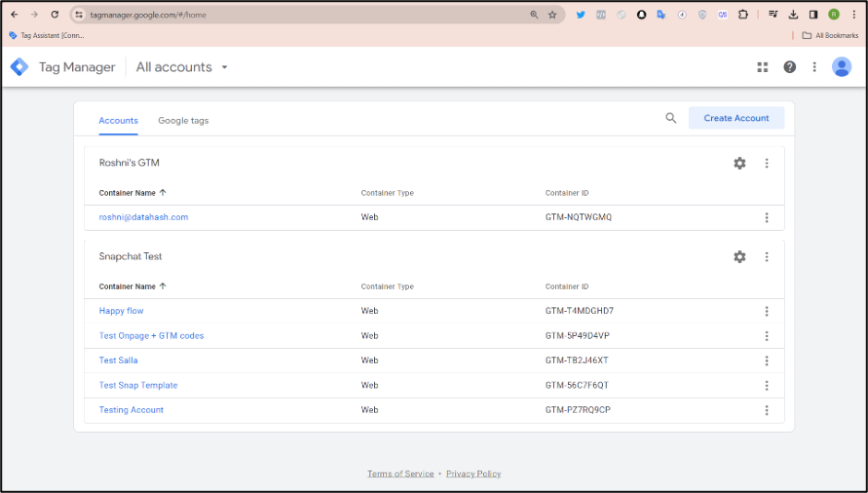Switch to the Accounts tab
Image resolution: width=868 pixels, height=493 pixels.
tap(118, 121)
